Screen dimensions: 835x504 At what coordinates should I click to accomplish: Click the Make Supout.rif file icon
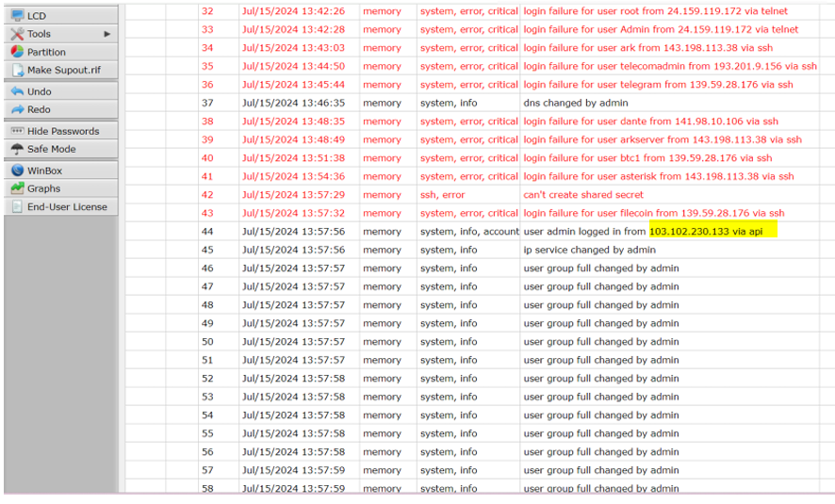pyautogui.click(x=18, y=70)
